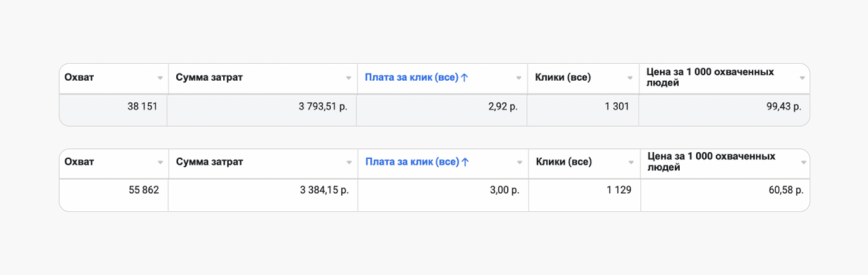Click the price cell showing 60,58 р.

[784, 190]
